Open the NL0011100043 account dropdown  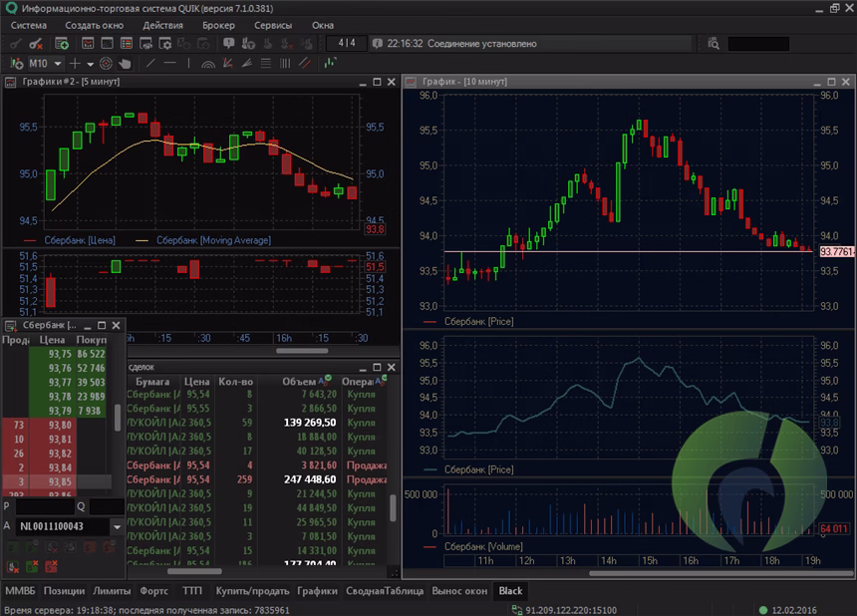point(117,527)
